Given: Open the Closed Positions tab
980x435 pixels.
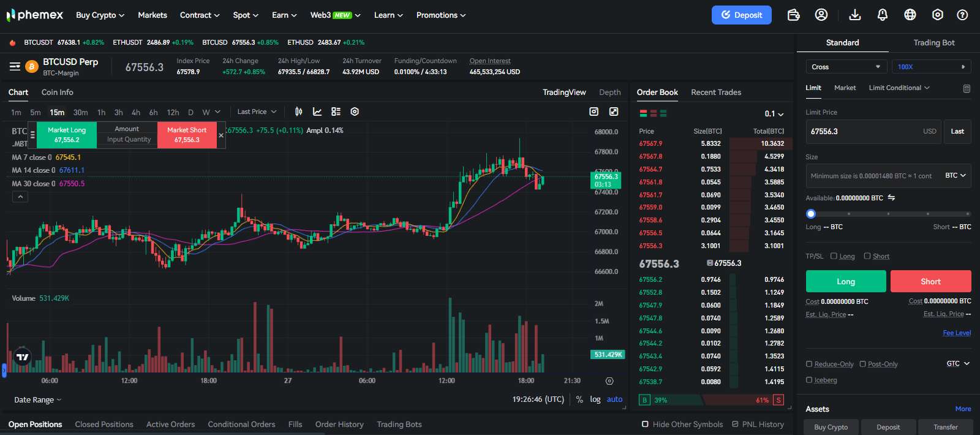Looking at the screenshot, I should [x=104, y=424].
